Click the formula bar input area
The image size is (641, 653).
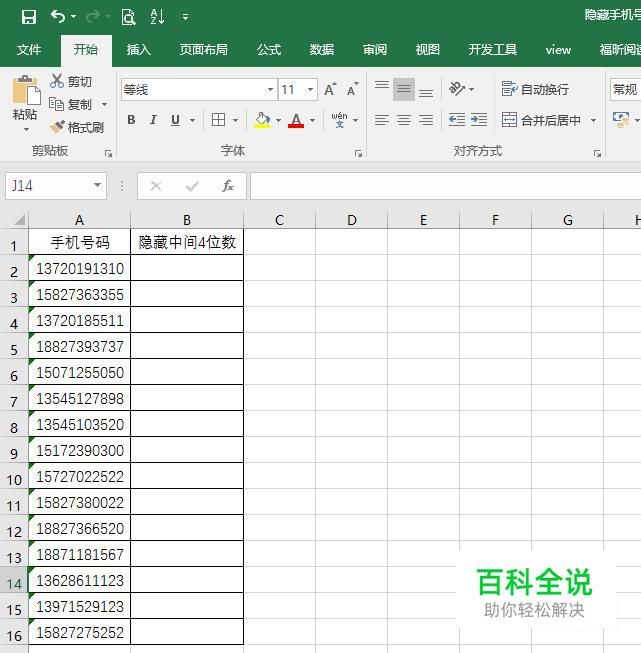[x=446, y=186]
